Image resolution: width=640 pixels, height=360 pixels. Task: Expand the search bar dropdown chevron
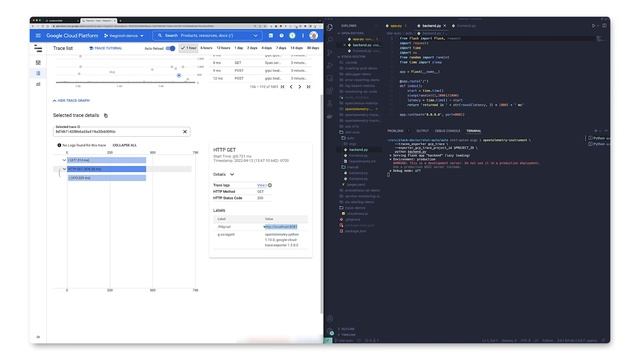pos(256,36)
